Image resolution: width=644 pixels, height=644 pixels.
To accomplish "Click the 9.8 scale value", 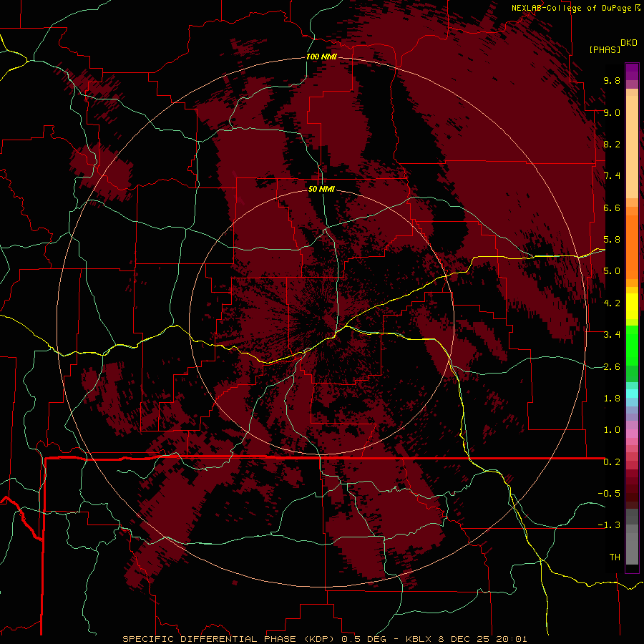I will [612, 80].
